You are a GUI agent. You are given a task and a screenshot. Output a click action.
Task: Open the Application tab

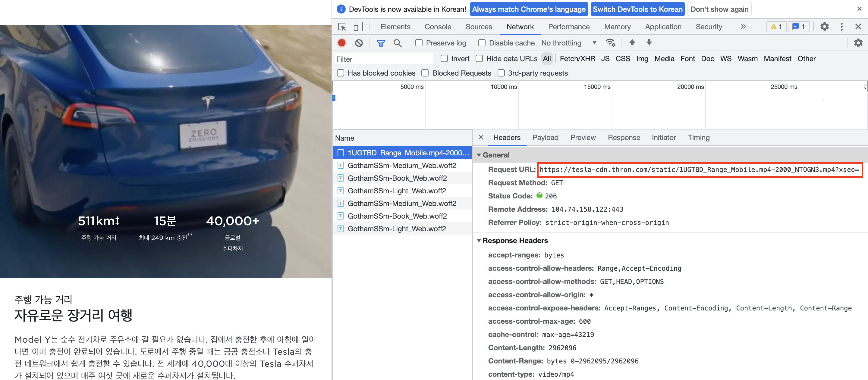coord(663,26)
